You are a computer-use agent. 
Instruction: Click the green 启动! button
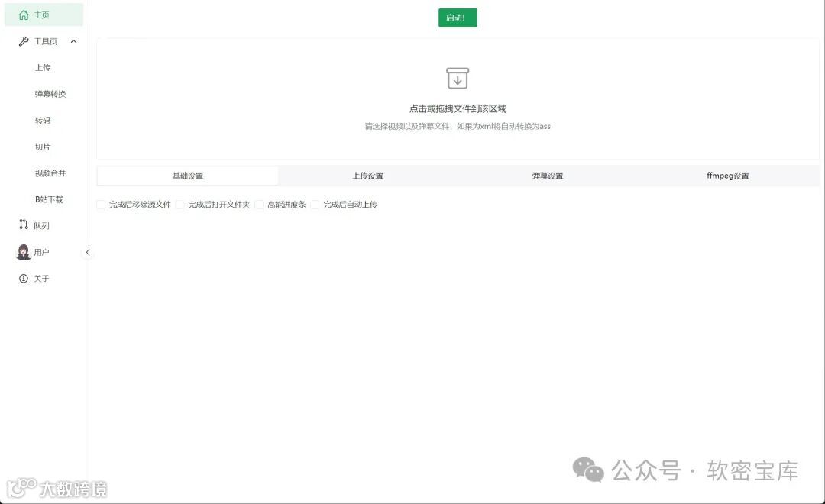[x=458, y=18]
